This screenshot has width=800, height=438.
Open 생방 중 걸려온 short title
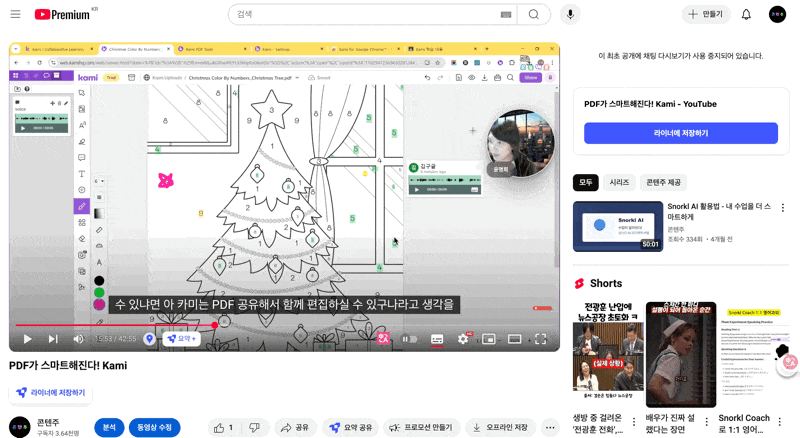pos(597,424)
